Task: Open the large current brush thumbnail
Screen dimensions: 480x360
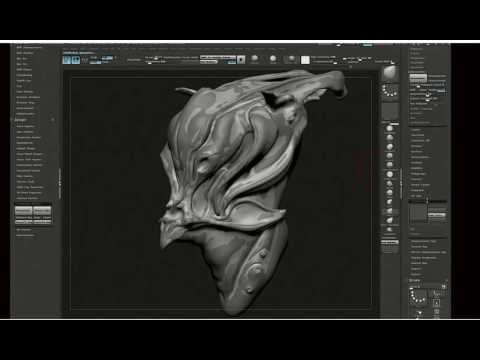Action: click(x=390, y=73)
